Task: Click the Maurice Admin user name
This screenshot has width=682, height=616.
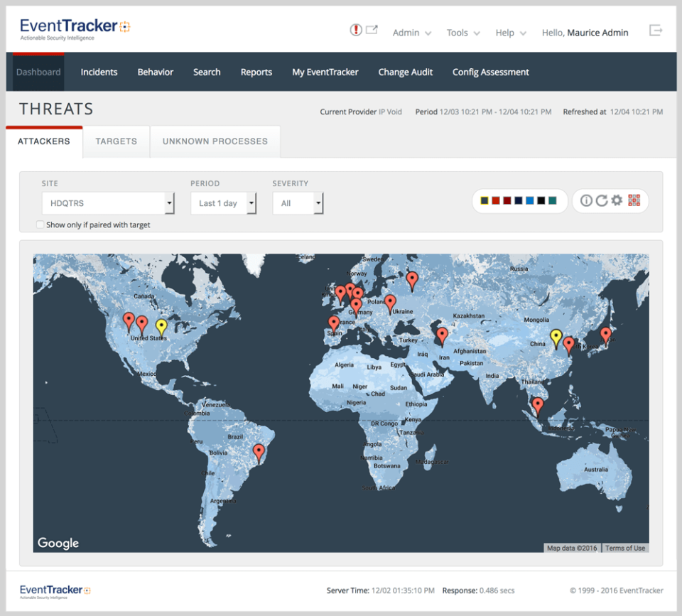Action: click(597, 33)
